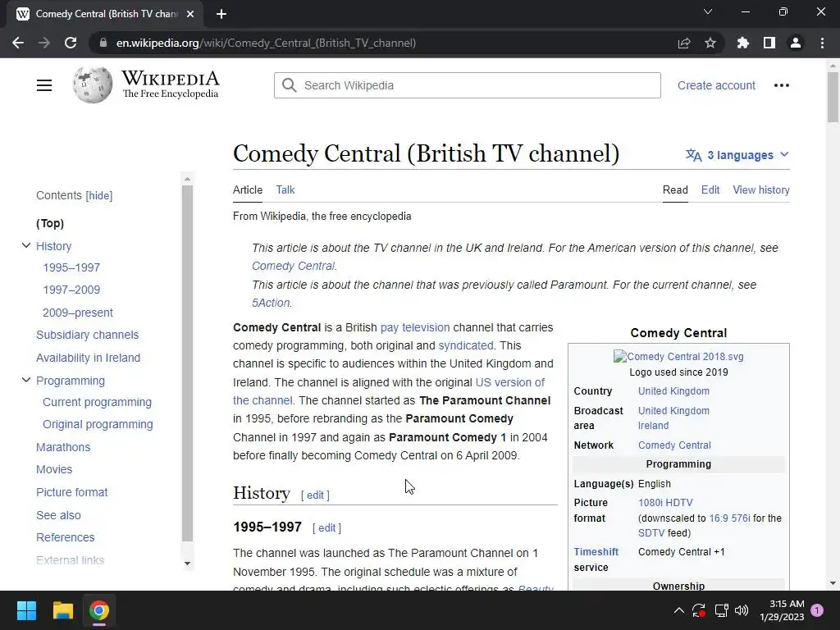Open the syndicated link
This screenshot has height=630, width=840.
click(466, 345)
